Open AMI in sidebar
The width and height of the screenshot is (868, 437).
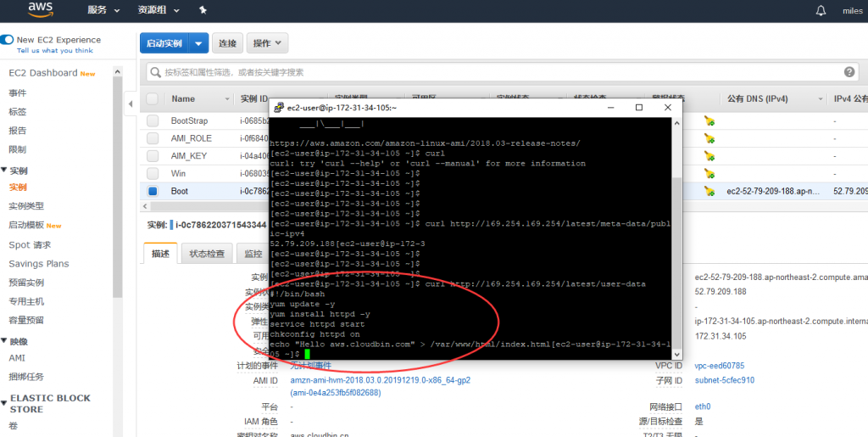point(17,358)
